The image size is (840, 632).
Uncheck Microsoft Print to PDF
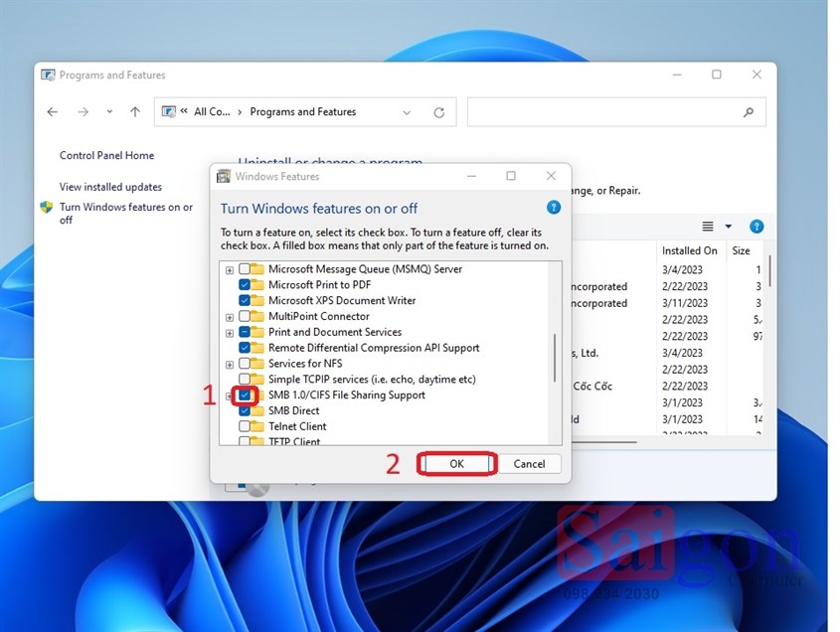pos(245,285)
